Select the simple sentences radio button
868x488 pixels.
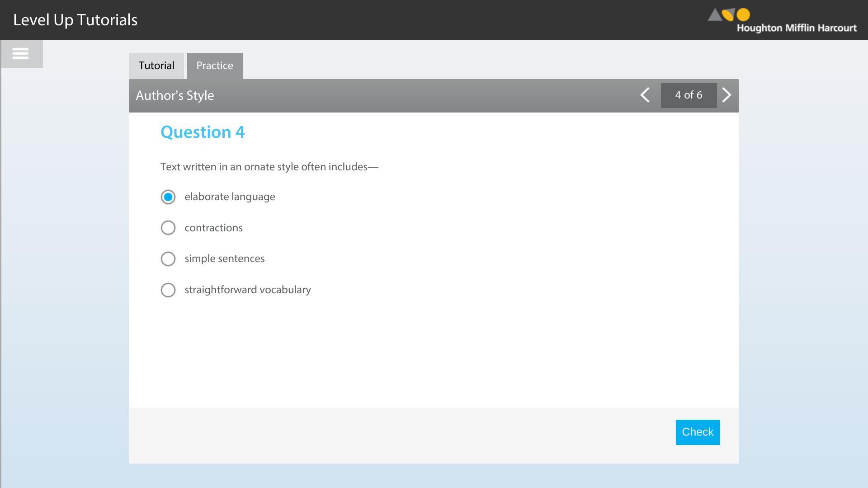click(x=168, y=259)
